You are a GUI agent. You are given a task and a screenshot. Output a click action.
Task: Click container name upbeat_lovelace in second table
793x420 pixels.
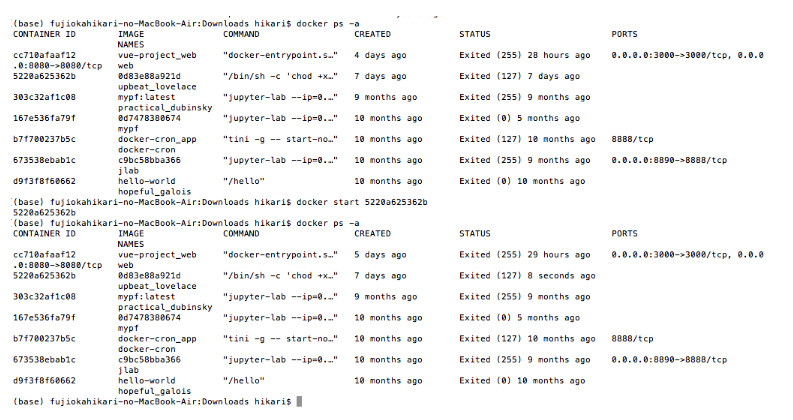[157, 286]
